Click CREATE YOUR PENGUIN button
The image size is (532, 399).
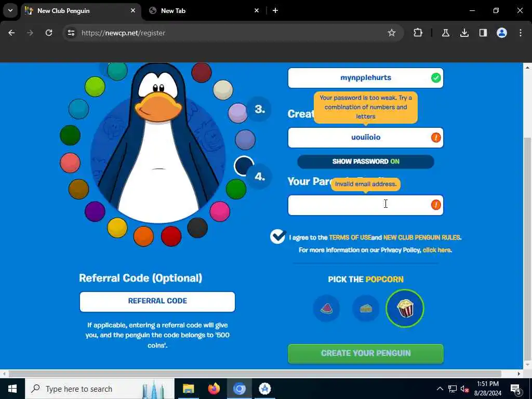click(x=366, y=353)
